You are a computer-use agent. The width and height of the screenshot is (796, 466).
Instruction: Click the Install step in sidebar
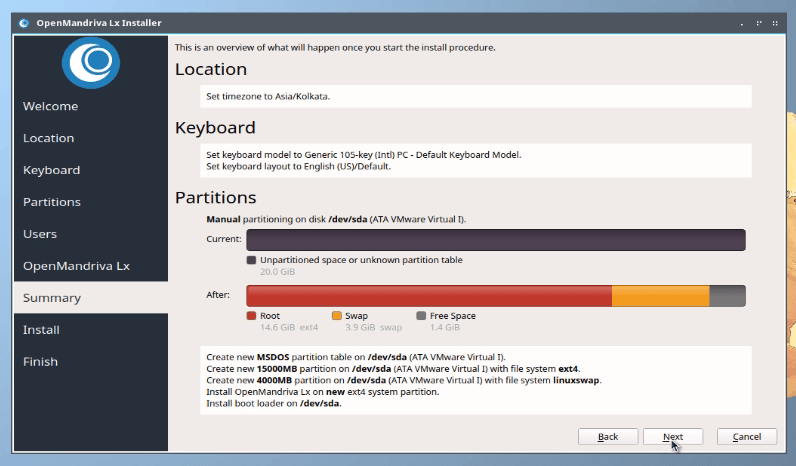pos(41,330)
